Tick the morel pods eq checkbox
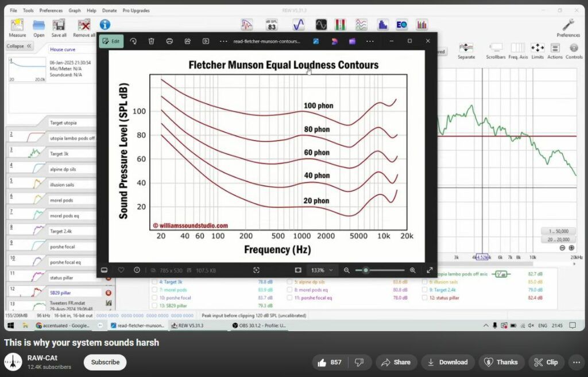Image resolution: width=588 pixels, height=377 pixels. click(x=289, y=290)
